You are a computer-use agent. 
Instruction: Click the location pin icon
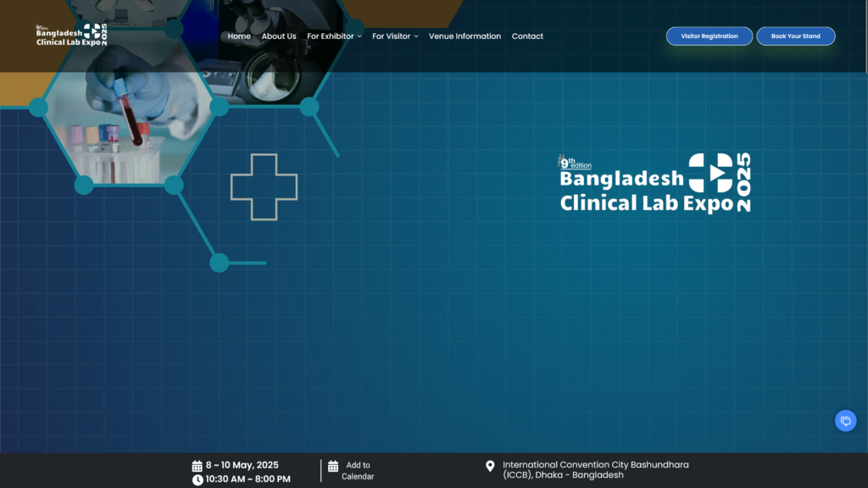point(490,467)
